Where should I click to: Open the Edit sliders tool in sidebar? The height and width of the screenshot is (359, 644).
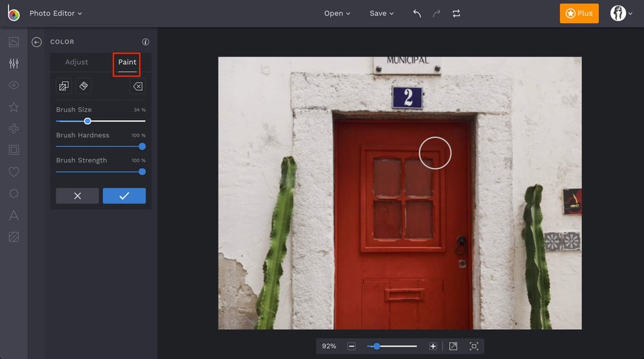click(x=14, y=63)
